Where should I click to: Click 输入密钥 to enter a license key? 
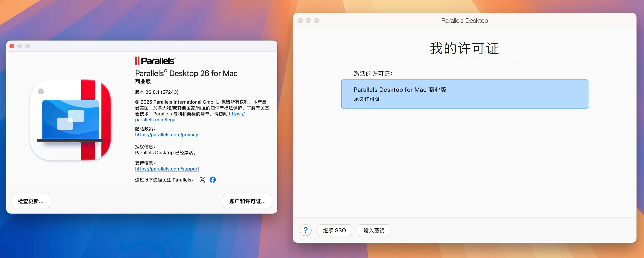coord(373,230)
